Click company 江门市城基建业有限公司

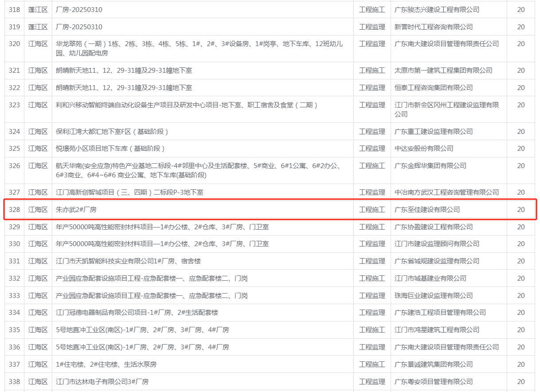(x=430, y=278)
